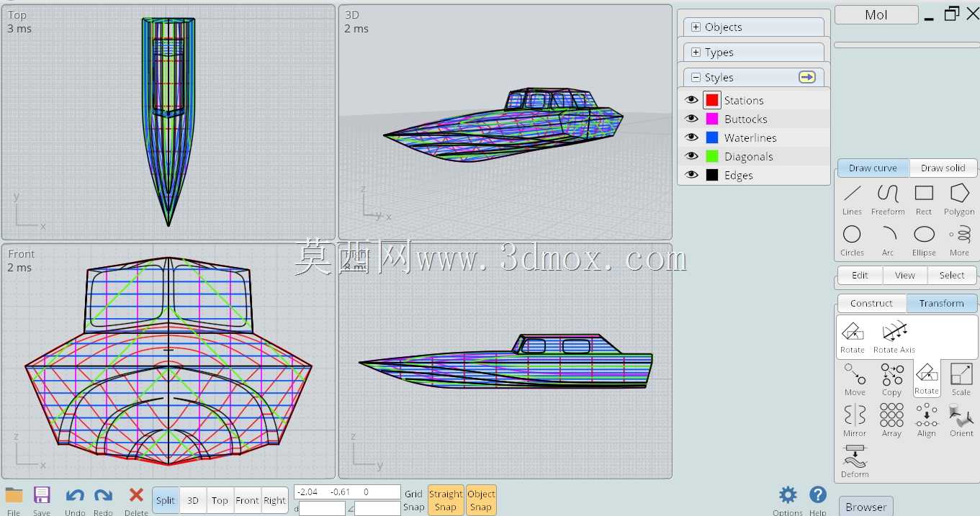Screen dimensions: 980x516
Task: Open the Select tab
Action: 951,275
